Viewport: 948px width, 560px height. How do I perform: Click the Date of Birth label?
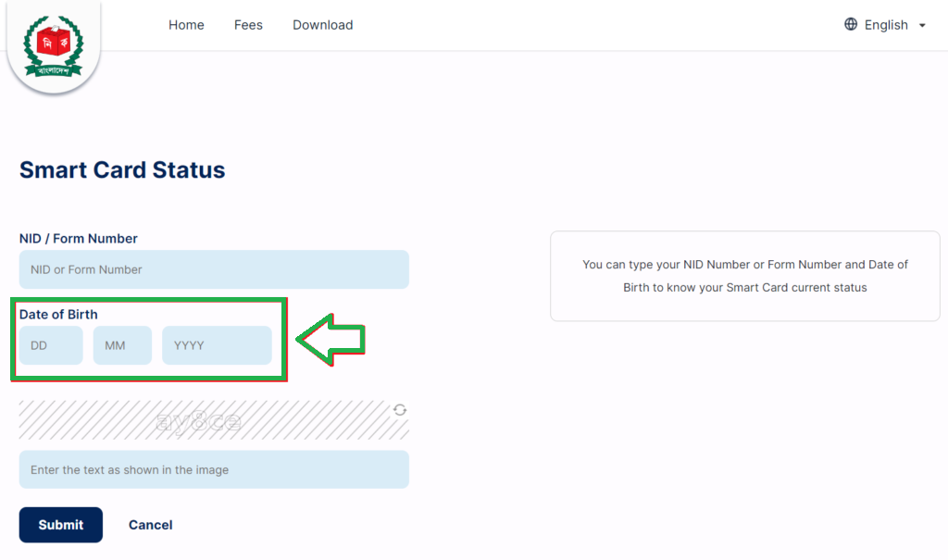[58, 315]
